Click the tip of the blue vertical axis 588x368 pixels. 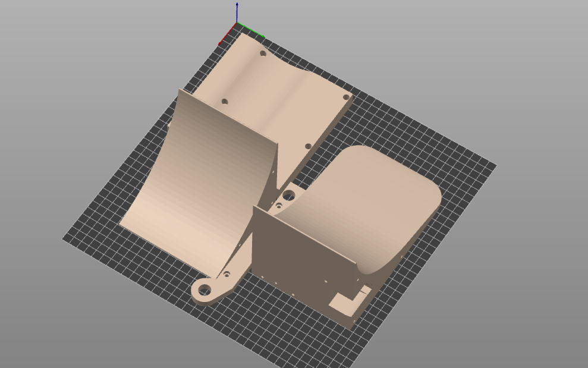pos(237,4)
